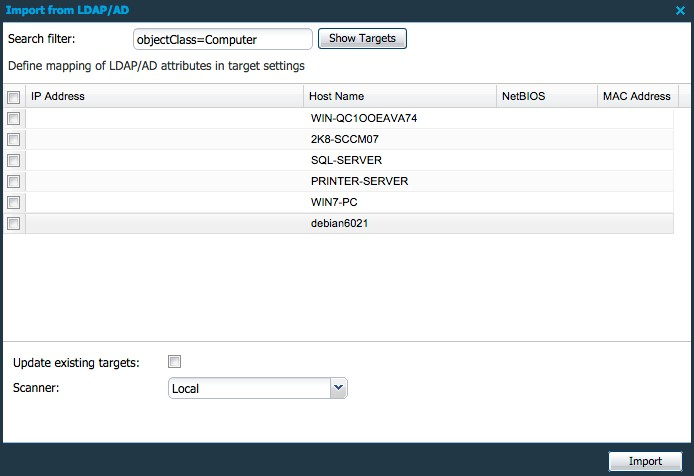The image size is (694, 476).
Task: Tick the SQL-SERVER row checkbox
Action: click(x=13, y=160)
